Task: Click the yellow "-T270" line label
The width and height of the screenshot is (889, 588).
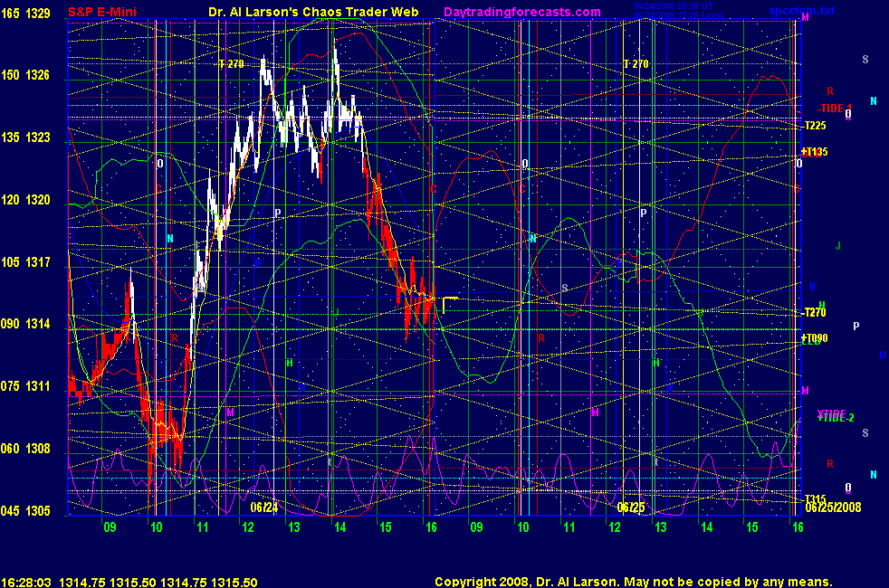Action: click(x=814, y=312)
